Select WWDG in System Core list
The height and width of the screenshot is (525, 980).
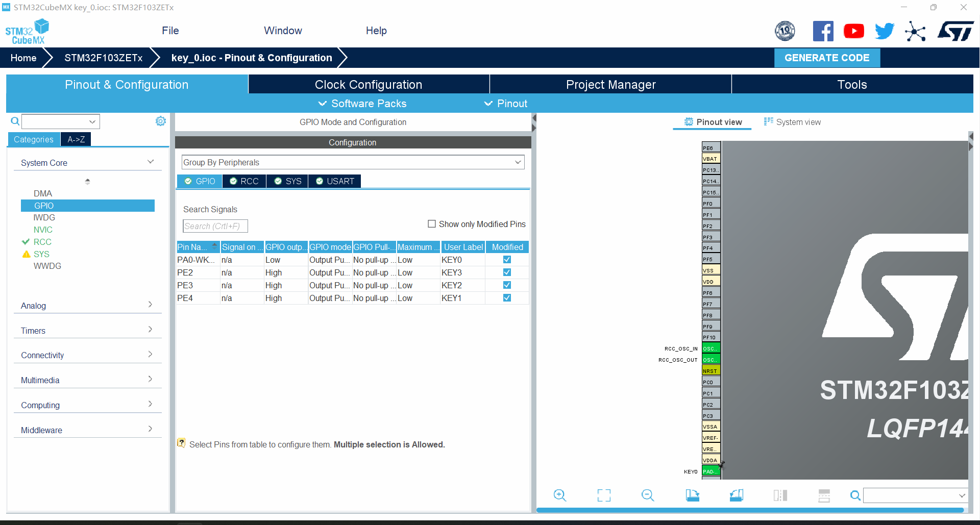point(47,266)
